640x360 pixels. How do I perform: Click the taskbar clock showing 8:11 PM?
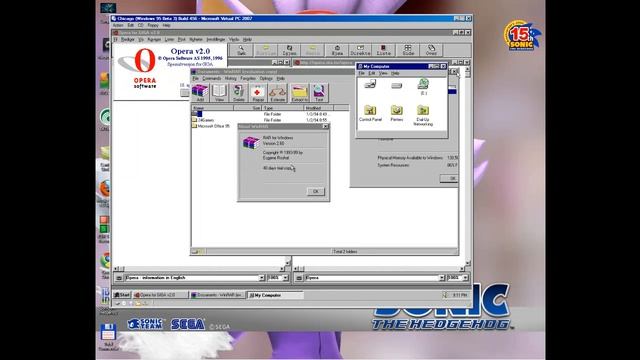(460, 295)
